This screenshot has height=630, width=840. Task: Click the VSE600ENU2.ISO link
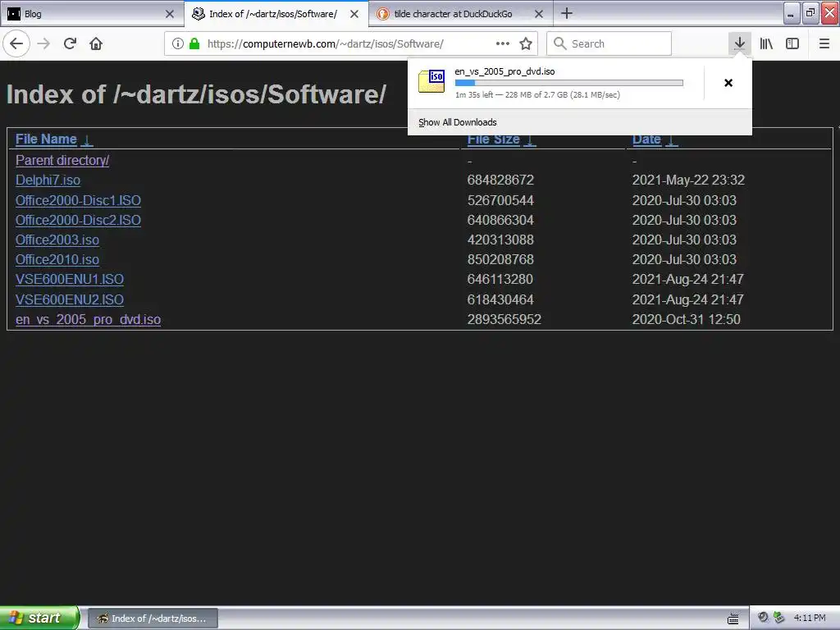70,299
